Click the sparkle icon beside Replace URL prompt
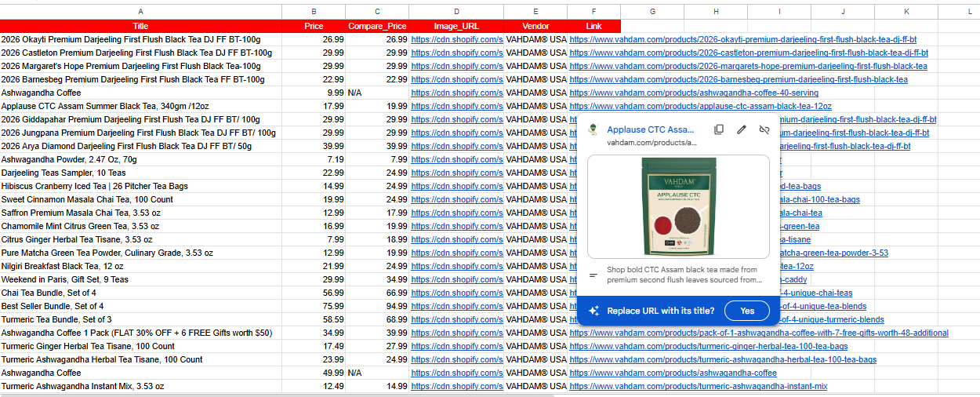This screenshot has width=980, height=397. (594, 311)
